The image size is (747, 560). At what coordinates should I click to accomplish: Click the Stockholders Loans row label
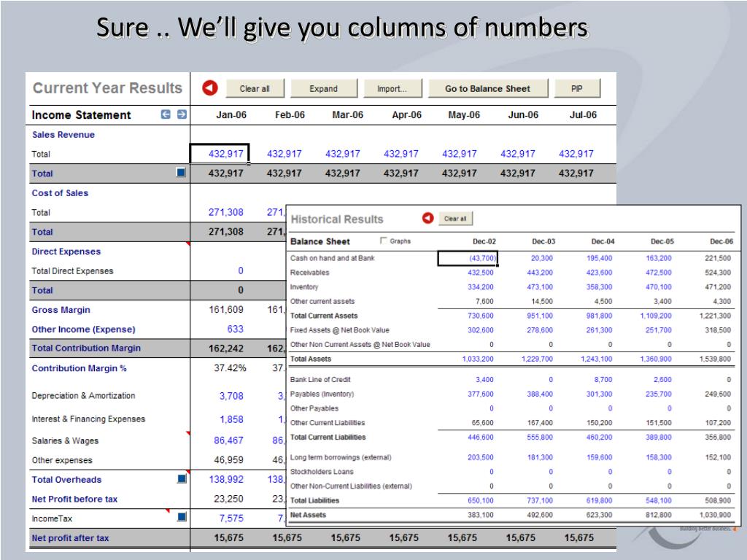point(322,472)
